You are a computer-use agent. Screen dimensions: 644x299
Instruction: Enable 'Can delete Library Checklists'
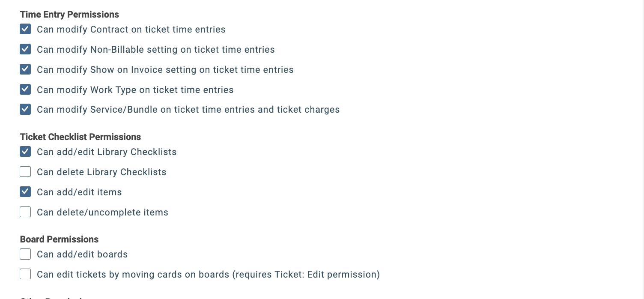pos(25,171)
